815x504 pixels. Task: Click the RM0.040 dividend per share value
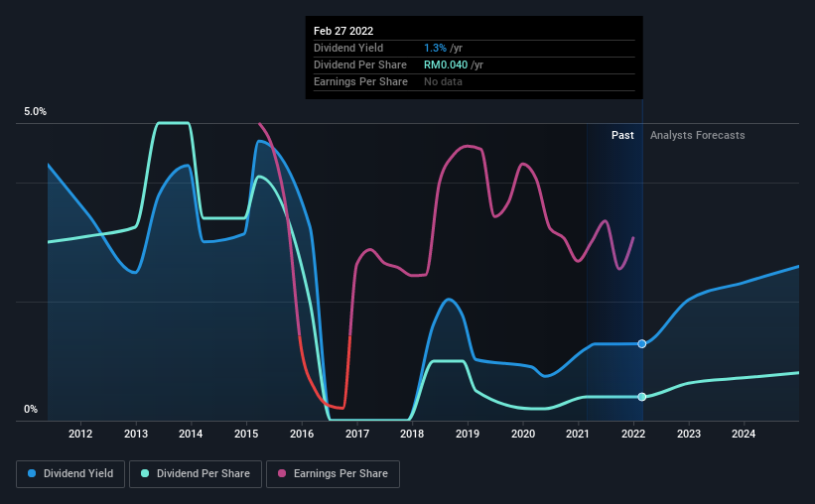pyautogui.click(x=446, y=64)
